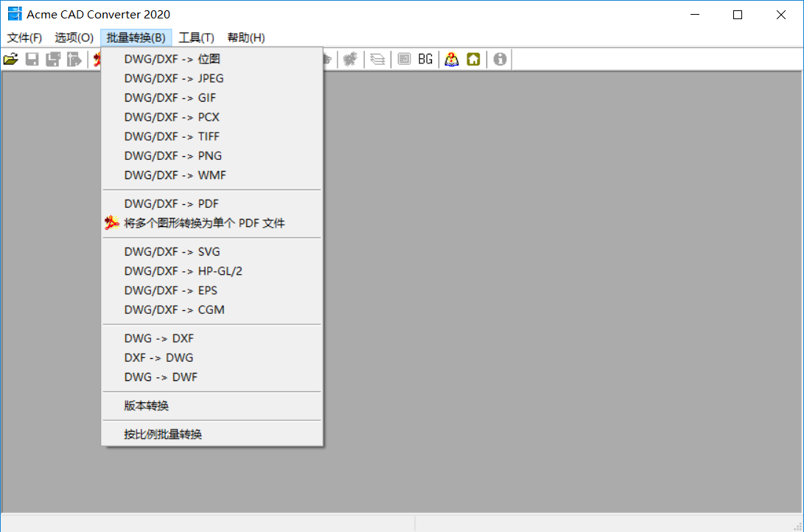Viewport: 804px width, 532px height.
Task: Maximize the Acme CAD Converter window
Action: 737,15
